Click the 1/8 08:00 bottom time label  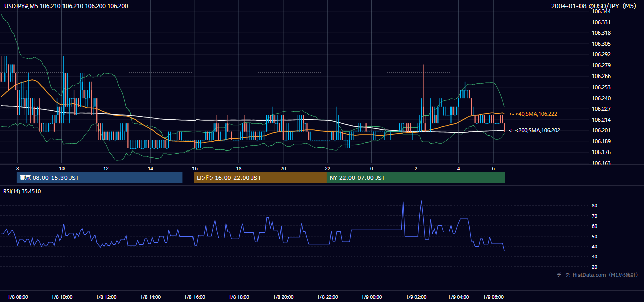pyautogui.click(x=18, y=297)
